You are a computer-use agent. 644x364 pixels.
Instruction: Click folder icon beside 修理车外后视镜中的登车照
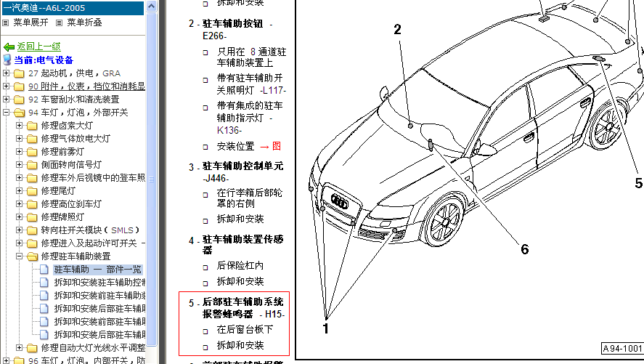click(32, 178)
